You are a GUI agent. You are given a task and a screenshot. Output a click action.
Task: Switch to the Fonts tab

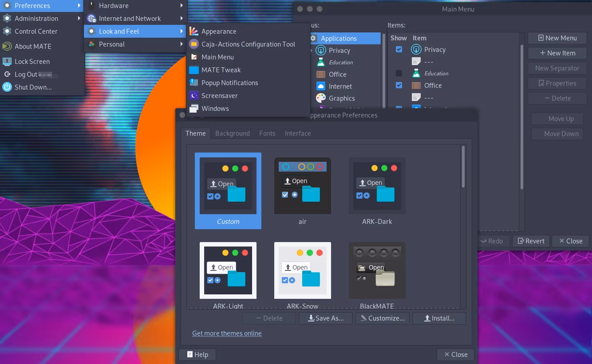(267, 133)
